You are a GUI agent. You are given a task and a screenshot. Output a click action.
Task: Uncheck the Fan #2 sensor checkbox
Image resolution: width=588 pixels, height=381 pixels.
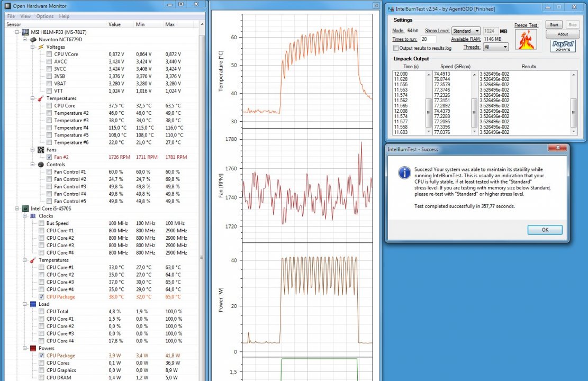[x=49, y=157]
